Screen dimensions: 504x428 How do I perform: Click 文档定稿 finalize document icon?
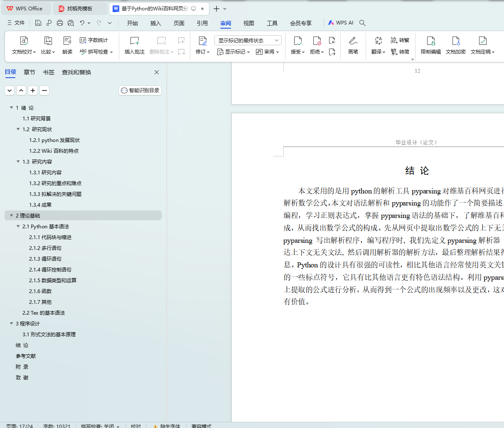point(482,41)
